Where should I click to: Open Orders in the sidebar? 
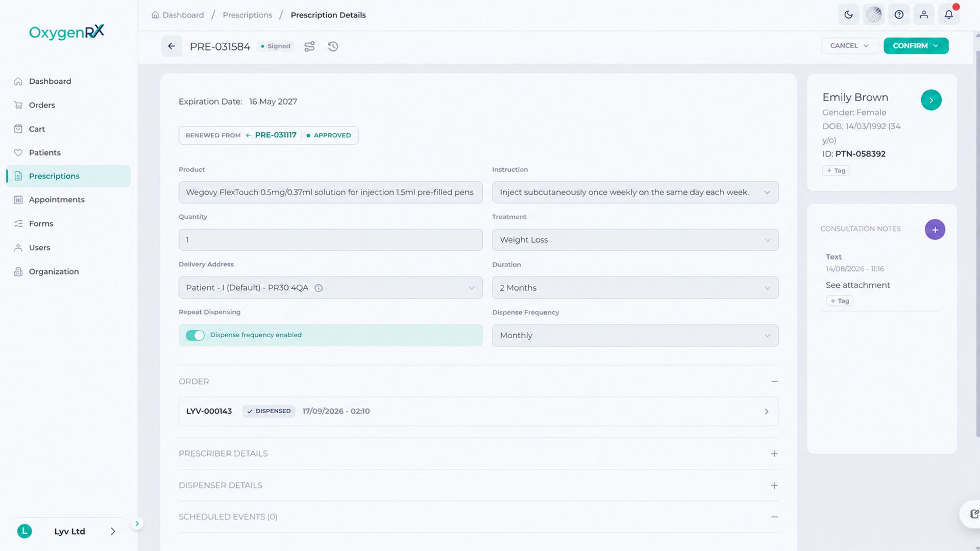(68, 105)
